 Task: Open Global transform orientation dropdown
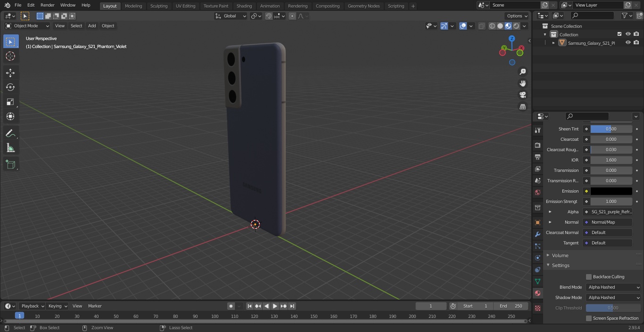click(x=231, y=16)
